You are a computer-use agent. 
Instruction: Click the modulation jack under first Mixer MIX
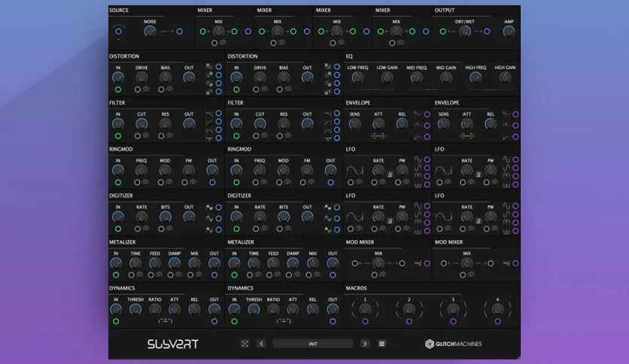point(214,43)
